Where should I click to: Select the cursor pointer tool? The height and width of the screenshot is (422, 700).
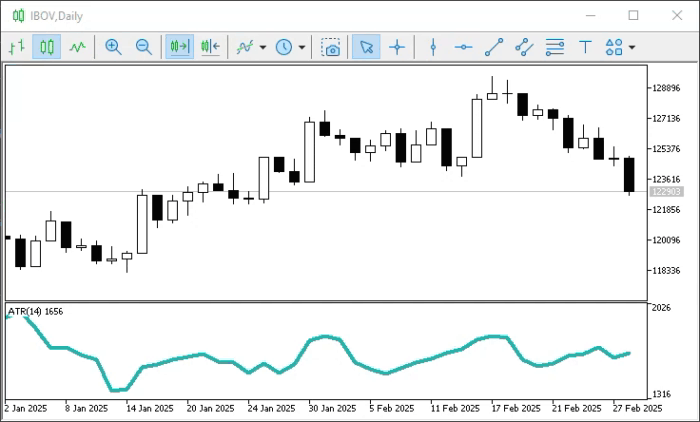[x=366, y=46]
